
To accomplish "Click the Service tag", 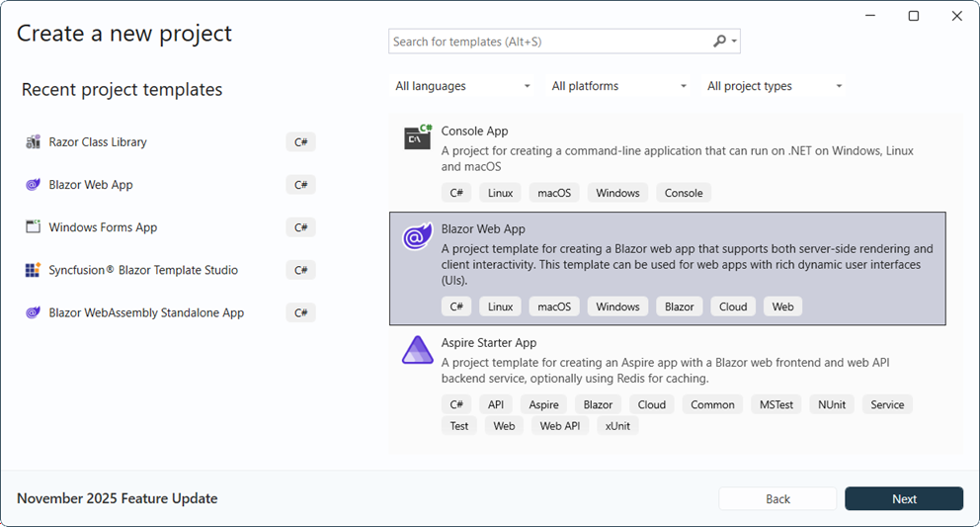I will click(x=887, y=404).
